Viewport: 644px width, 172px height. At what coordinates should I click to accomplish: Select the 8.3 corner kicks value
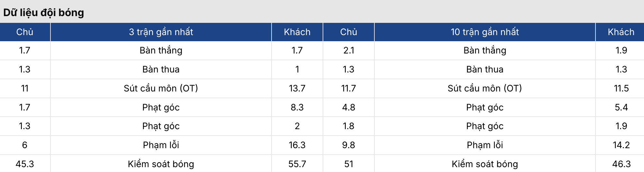(297, 107)
